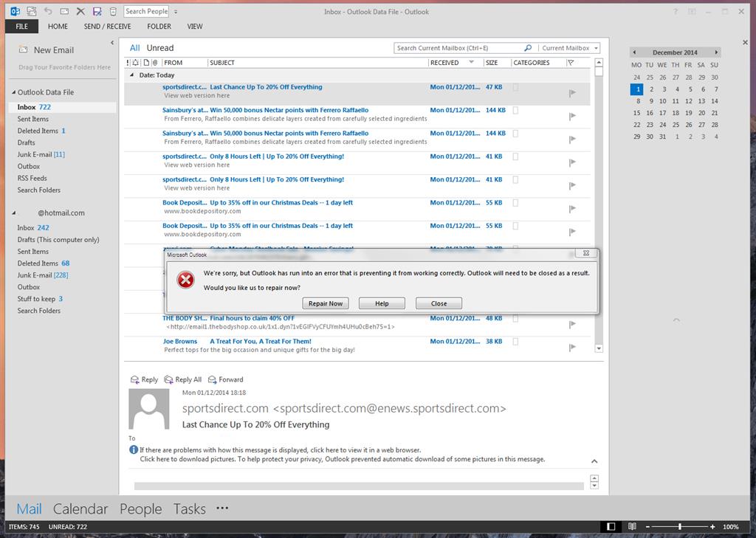Image resolution: width=756 pixels, height=538 pixels.
Task: Sort by the reminder bell column header
Action: pos(136,63)
